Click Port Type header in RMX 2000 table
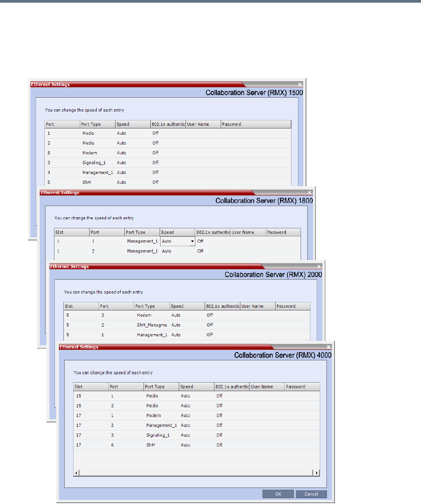421x504 pixels. pos(152,306)
